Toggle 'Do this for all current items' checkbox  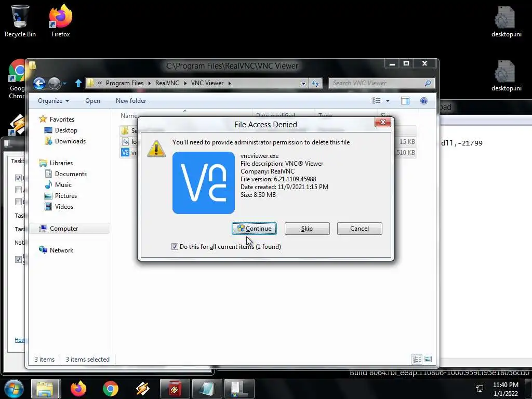(175, 247)
